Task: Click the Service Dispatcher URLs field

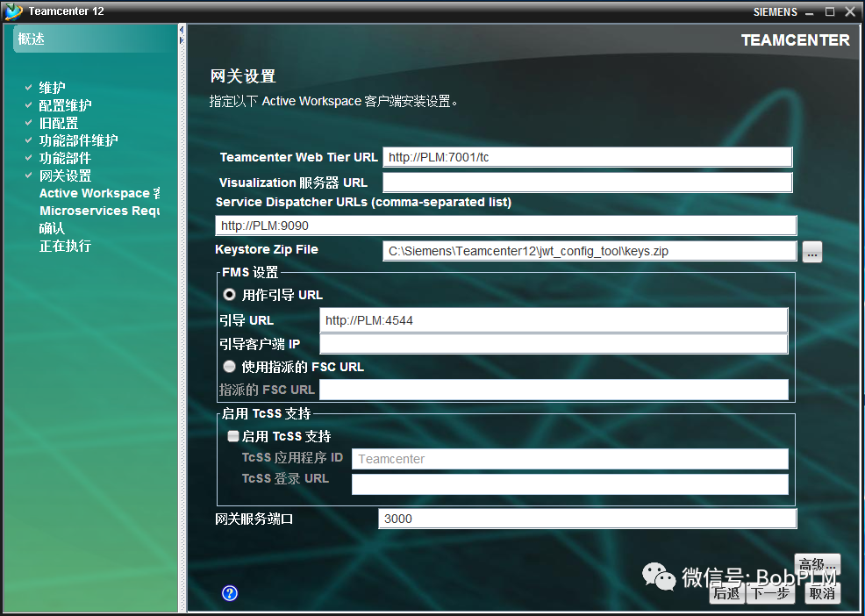Action: click(506, 226)
